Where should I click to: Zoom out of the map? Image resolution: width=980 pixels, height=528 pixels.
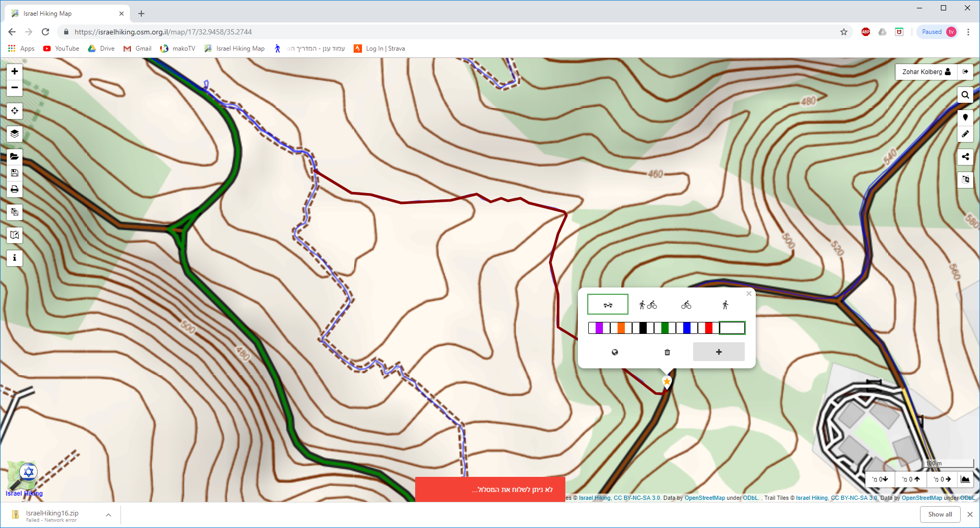[15, 88]
